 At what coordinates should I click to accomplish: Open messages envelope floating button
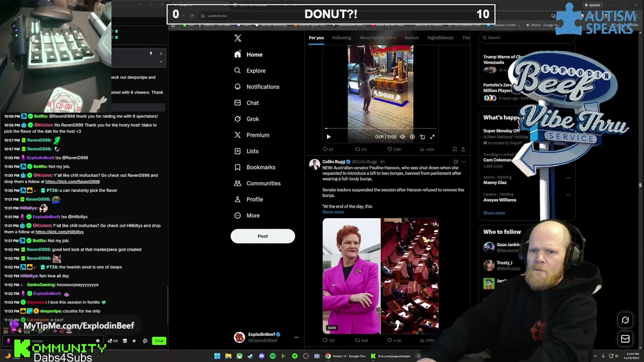point(625,339)
